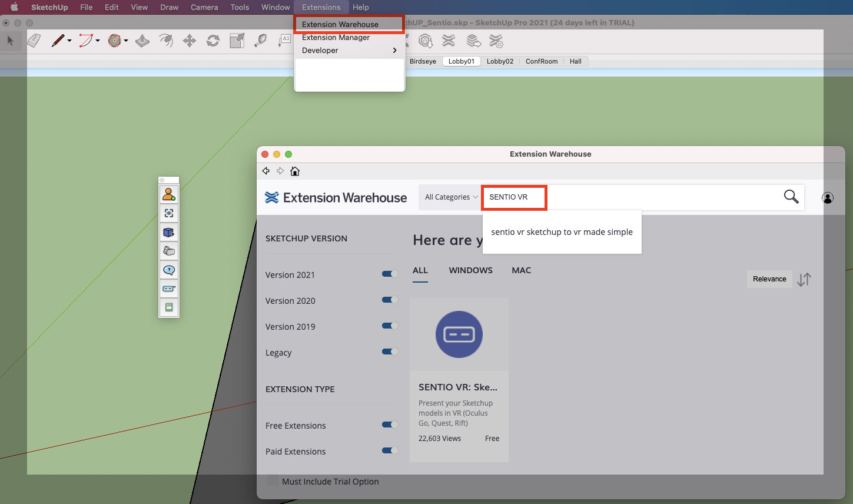Open the user profile icon
Viewport: 853px width, 504px height.
click(x=828, y=198)
